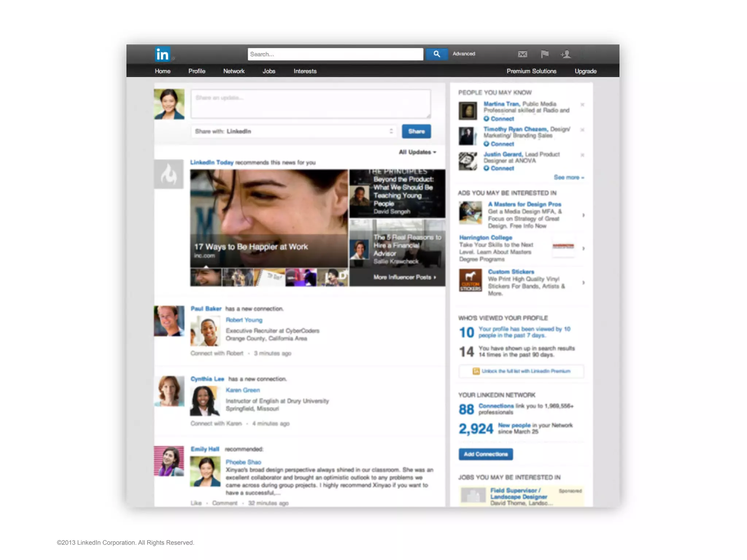Dismiss Justin Gerard suggestion with X
This screenshot has width=747, height=560.
point(582,155)
